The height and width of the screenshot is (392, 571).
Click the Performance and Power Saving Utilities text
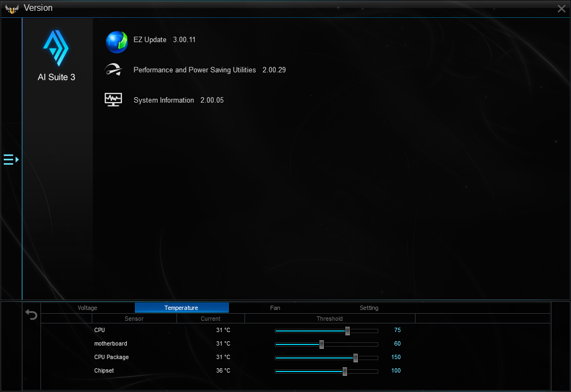[195, 70]
